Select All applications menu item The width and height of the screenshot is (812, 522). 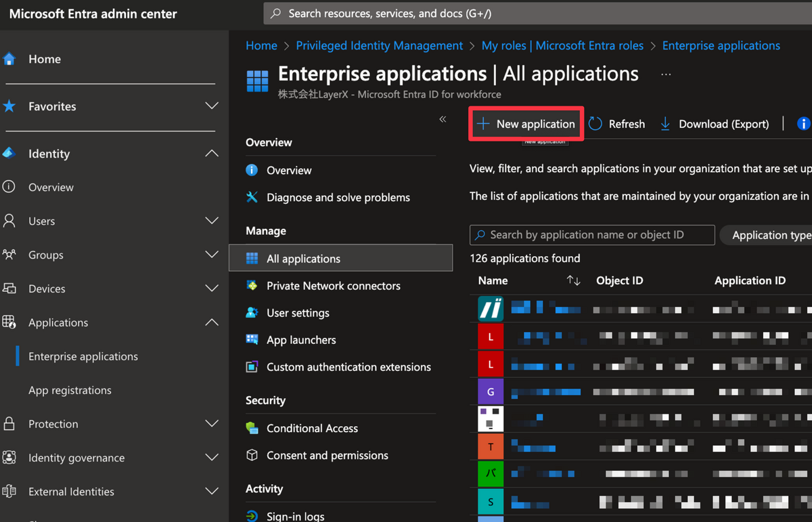click(x=341, y=259)
